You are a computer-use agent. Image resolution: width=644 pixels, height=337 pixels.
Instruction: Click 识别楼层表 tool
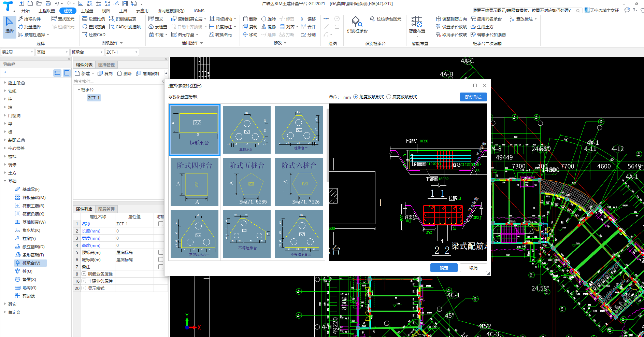pos(123,19)
